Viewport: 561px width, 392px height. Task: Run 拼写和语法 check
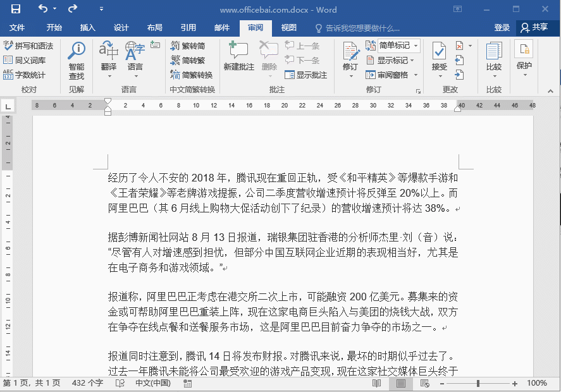tap(28, 46)
